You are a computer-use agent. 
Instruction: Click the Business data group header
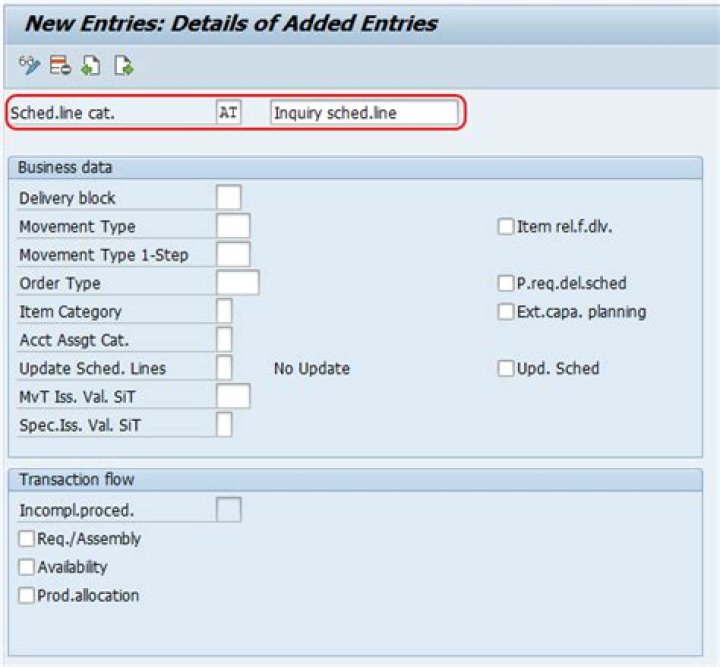355,168
